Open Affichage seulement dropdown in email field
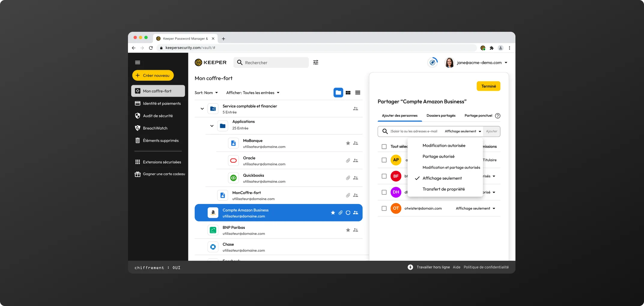This screenshot has width=644, height=306. pos(463,131)
